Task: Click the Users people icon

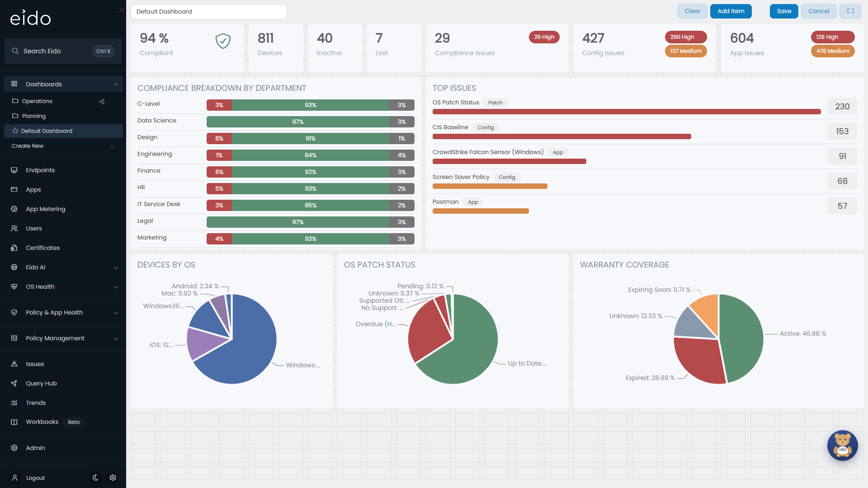Action: coord(14,229)
